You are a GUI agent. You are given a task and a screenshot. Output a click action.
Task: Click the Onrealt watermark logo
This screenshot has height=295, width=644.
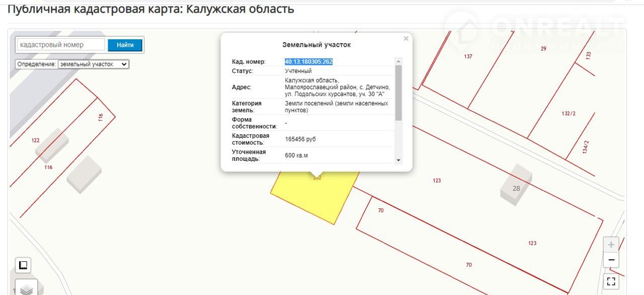pyautogui.click(x=533, y=30)
